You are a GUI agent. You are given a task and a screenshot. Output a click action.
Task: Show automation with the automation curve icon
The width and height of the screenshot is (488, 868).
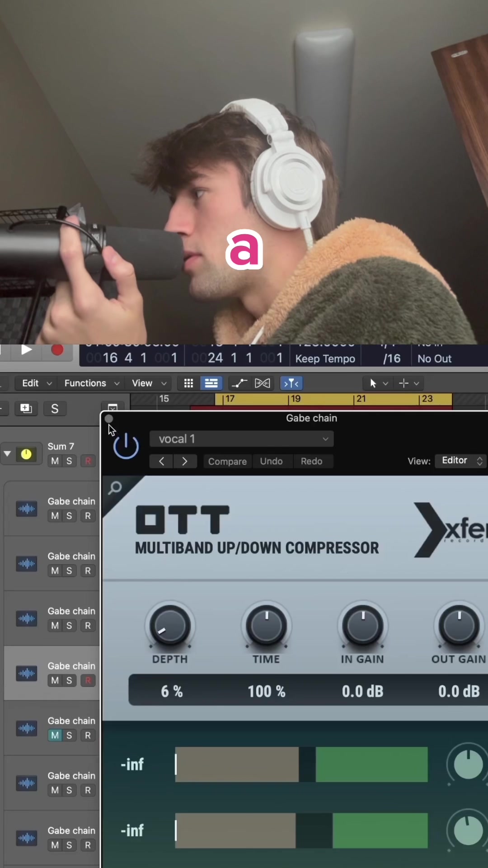239,383
